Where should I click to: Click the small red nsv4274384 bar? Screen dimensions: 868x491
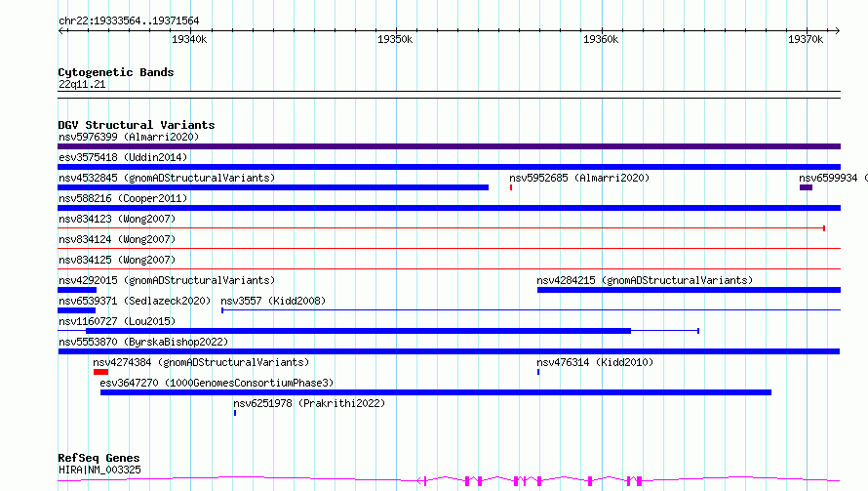pos(100,372)
